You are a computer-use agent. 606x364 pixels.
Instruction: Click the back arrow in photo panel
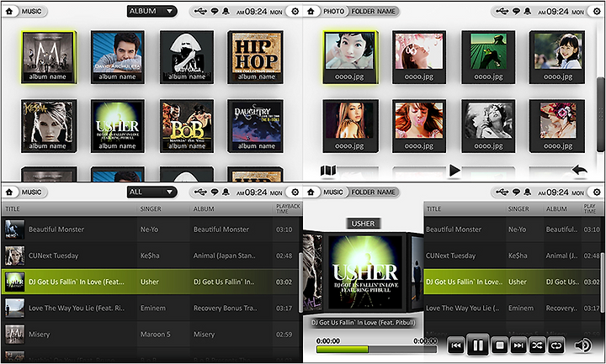pyautogui.click(x=579, y=170)
